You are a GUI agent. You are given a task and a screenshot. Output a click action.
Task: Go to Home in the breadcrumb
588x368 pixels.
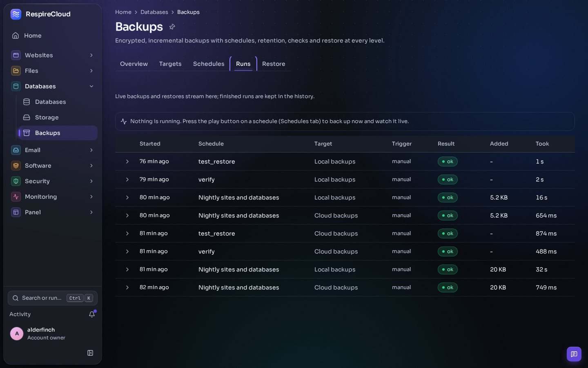(123, 12)
